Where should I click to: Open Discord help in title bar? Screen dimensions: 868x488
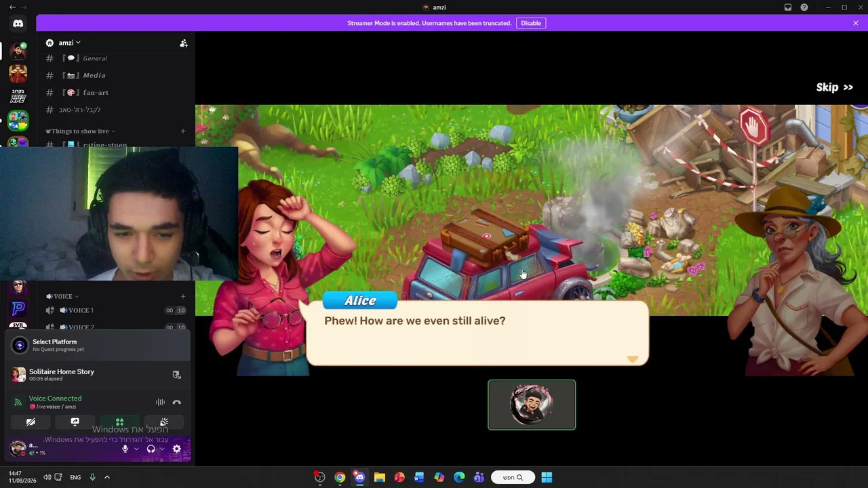pyautogui.click(x=804, y=7)
